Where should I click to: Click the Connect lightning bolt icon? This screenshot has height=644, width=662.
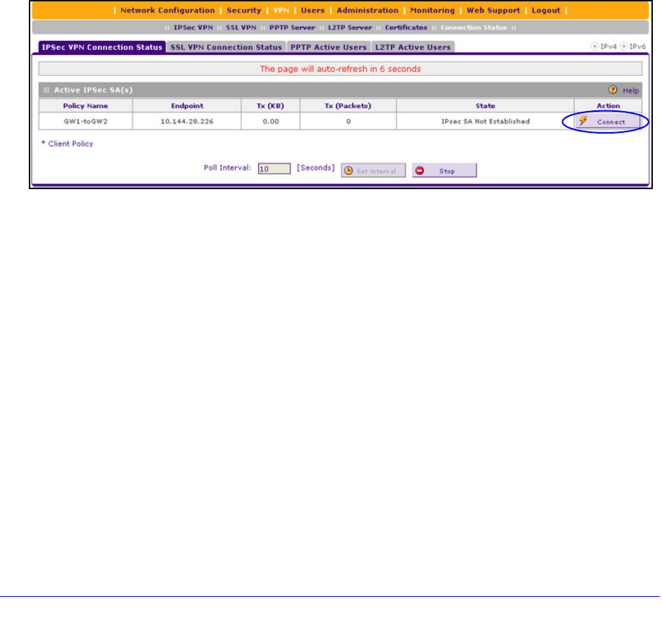[x=583, y=121]
